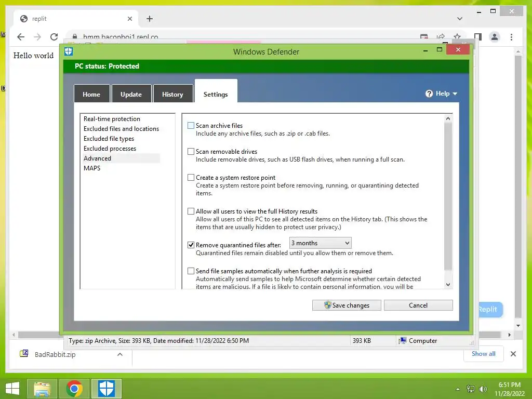Expand the Help dropdown arrow

(455, 94)
